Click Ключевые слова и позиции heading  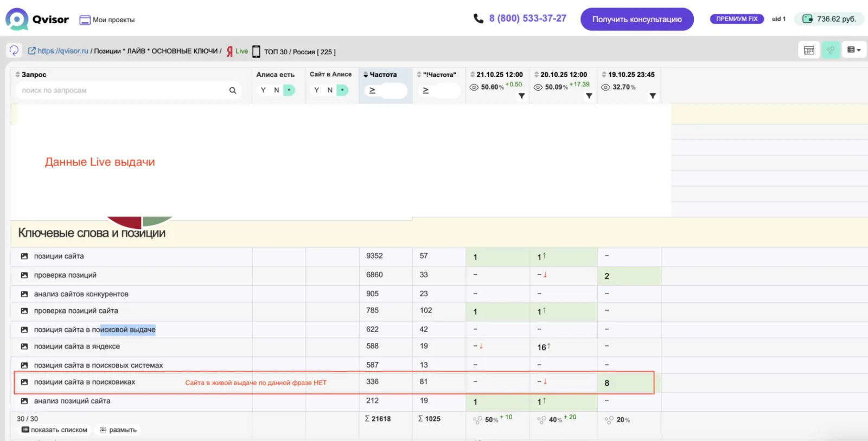[x=92, y=233]
